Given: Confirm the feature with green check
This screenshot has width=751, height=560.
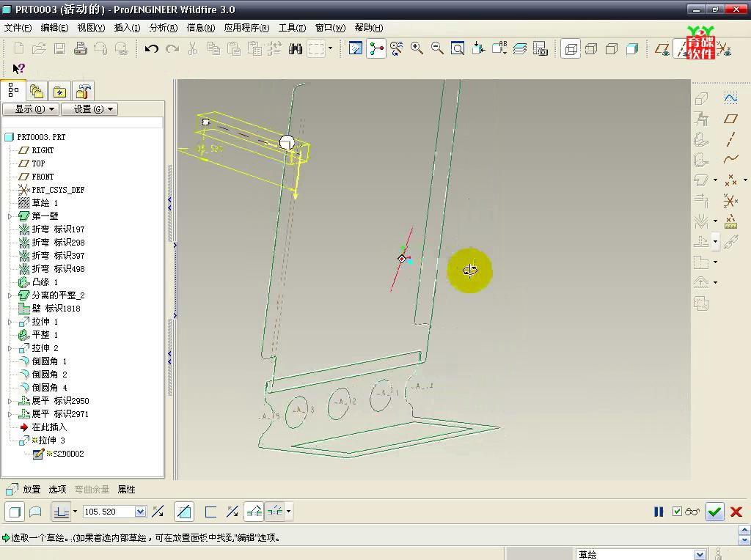Looking at the screenshot, I should coord(714,512).
